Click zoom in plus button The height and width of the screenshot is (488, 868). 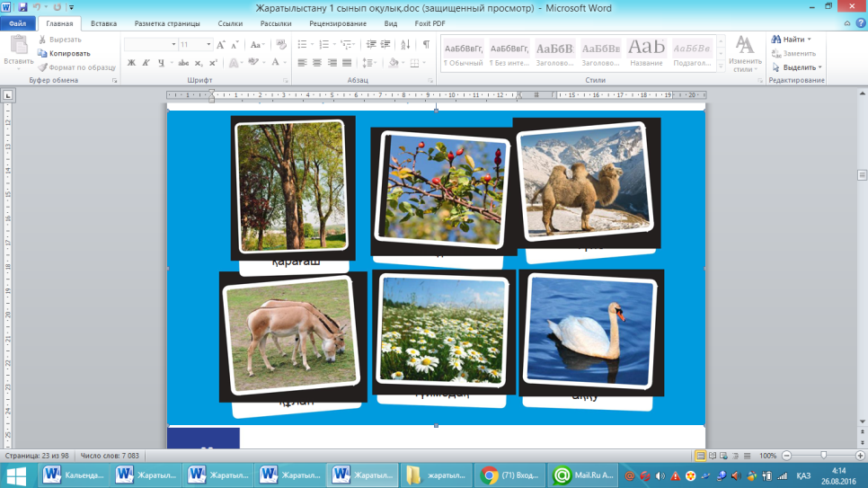[860, 456]
